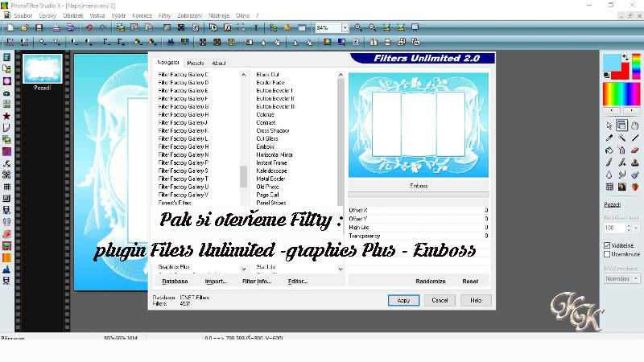Screen dimensions: 644x362
Task: Select the Layer manager tool icon
Action: point(621,125)
